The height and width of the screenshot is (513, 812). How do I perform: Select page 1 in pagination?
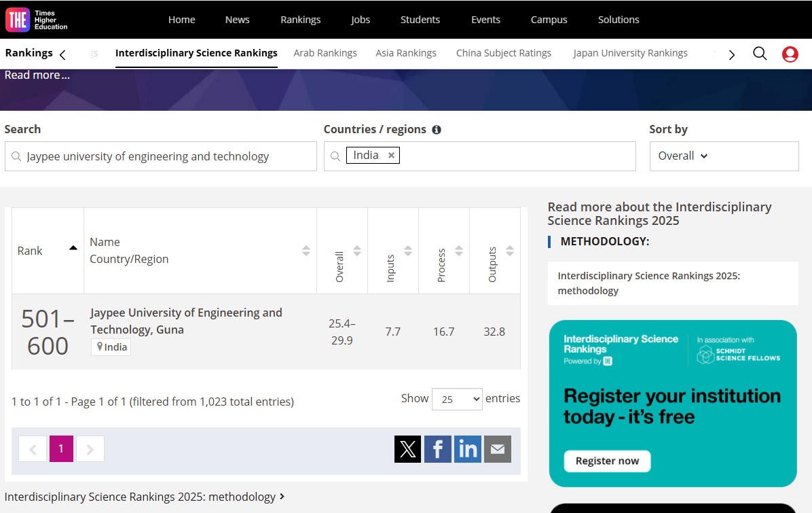tap(61, 448)
